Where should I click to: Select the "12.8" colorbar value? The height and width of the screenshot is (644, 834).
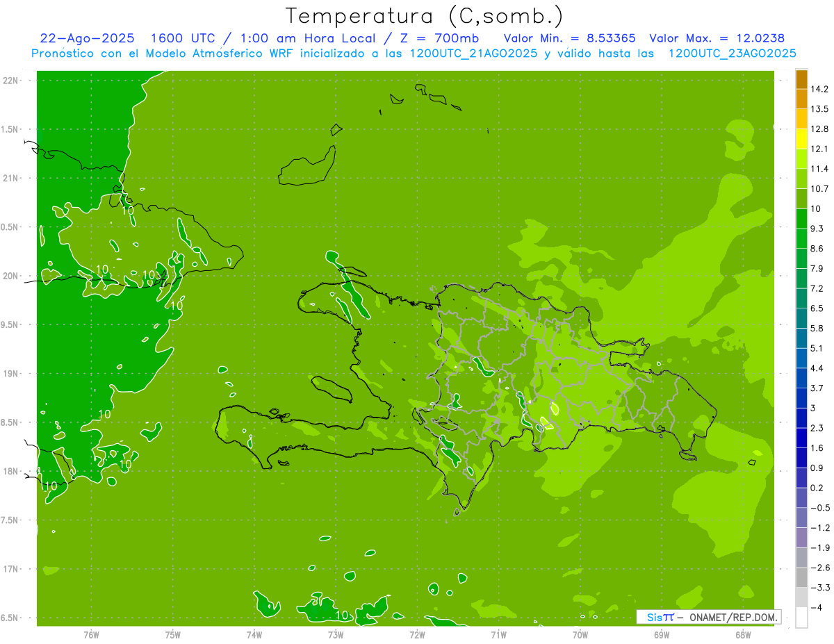pos(819,129)
